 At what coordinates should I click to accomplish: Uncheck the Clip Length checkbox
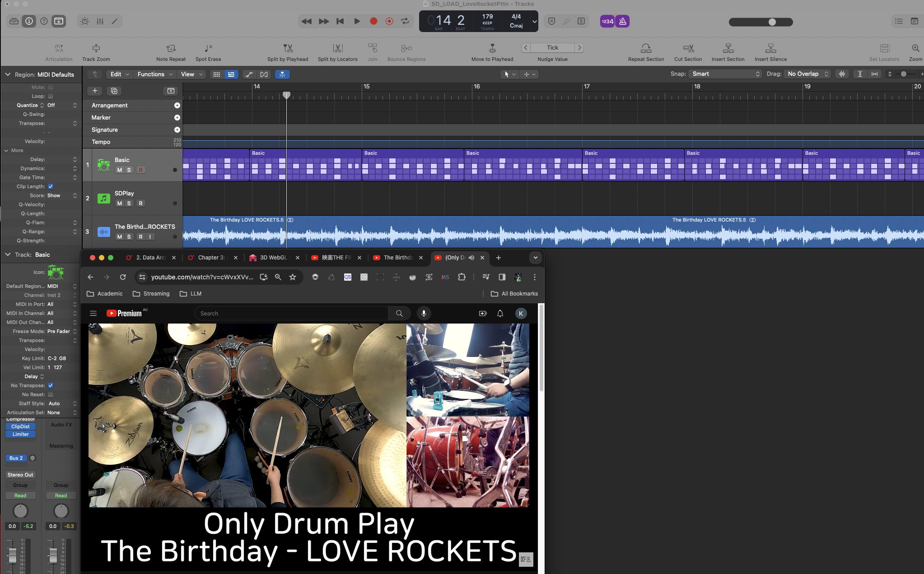[51, 186]
